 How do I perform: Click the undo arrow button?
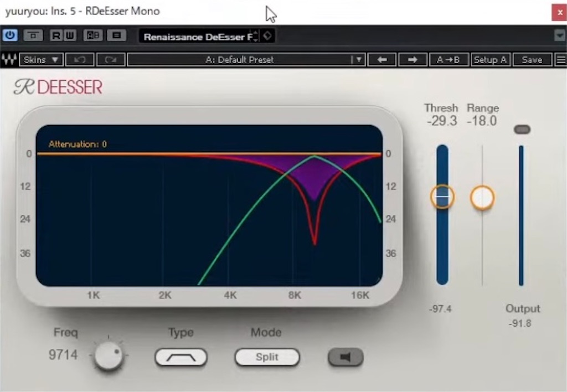coord(80,60)
